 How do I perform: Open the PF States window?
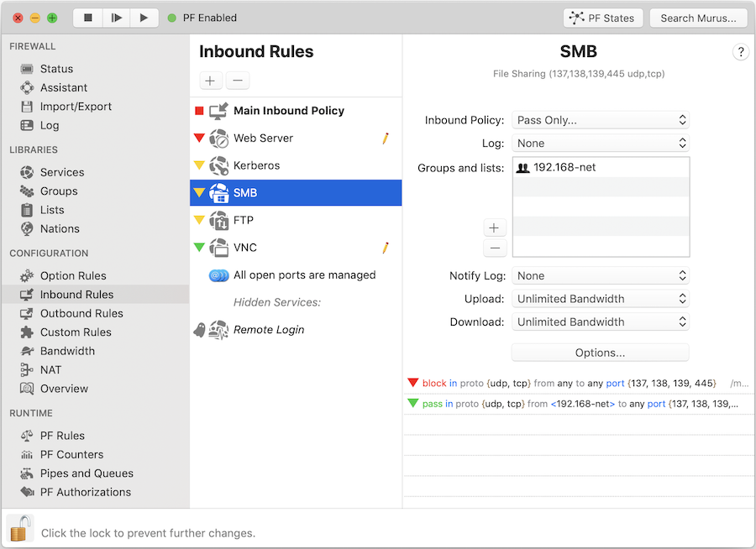(602, 18)
